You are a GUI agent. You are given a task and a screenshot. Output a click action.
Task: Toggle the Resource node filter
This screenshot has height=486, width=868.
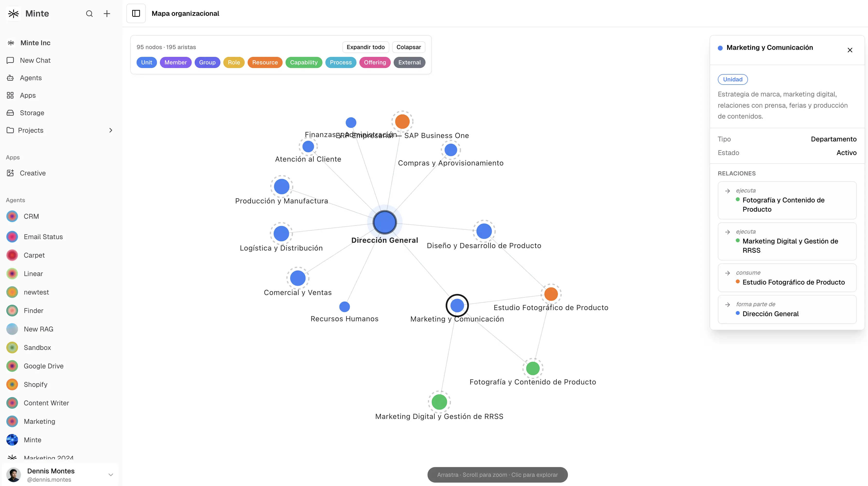pyautogui.click(x=265, y=62)
